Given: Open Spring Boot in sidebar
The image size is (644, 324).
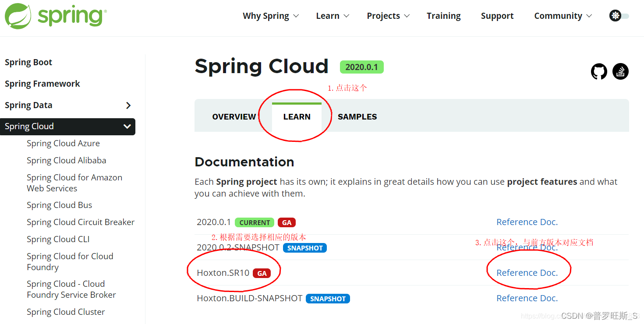Looking at the screenshot, I should click(28, 62).
